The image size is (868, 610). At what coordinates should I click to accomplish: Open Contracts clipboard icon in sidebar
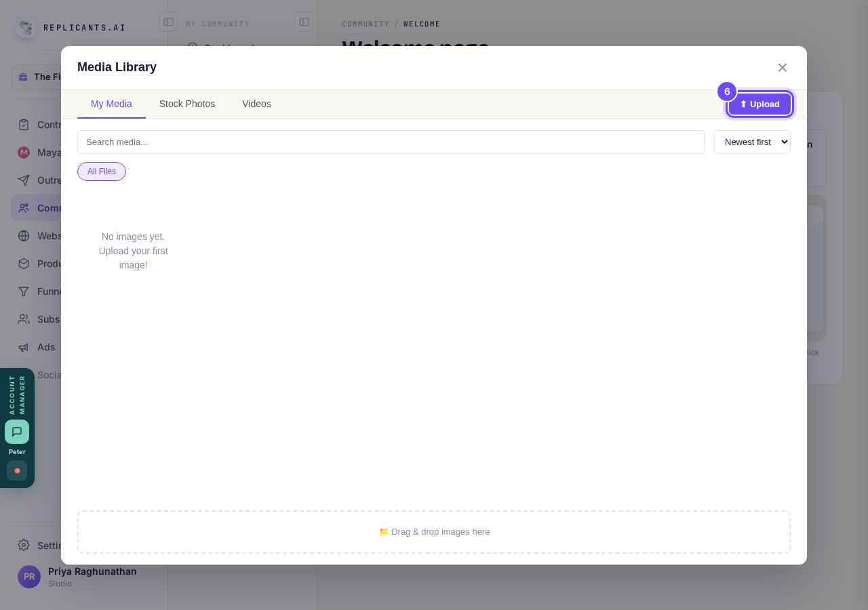point(24,125)
